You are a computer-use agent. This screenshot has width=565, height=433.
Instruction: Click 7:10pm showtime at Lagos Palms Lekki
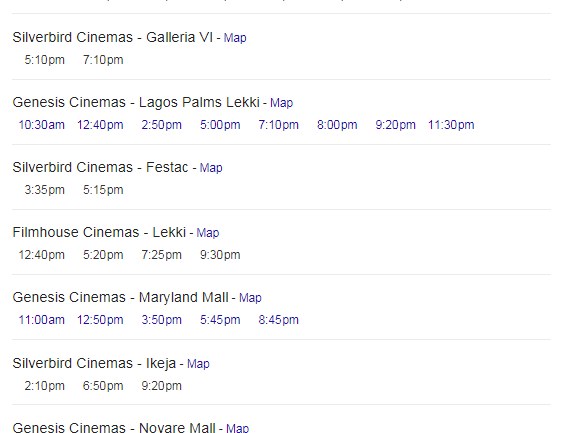pos(279,125)
